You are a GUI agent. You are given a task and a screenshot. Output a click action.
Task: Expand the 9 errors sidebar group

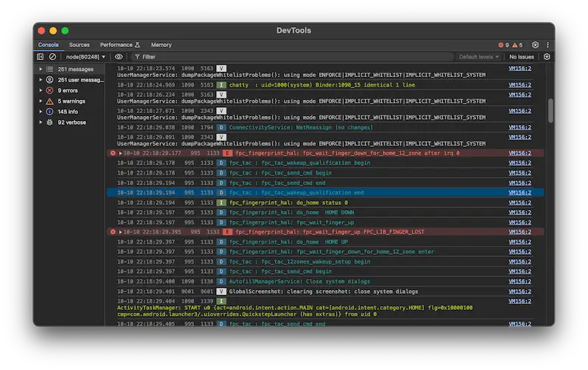coord(40,90)
